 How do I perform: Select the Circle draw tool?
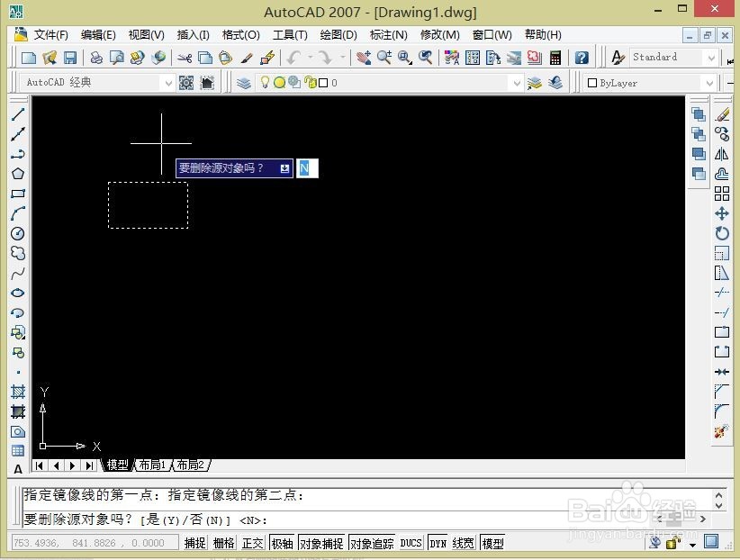[18, 233]
